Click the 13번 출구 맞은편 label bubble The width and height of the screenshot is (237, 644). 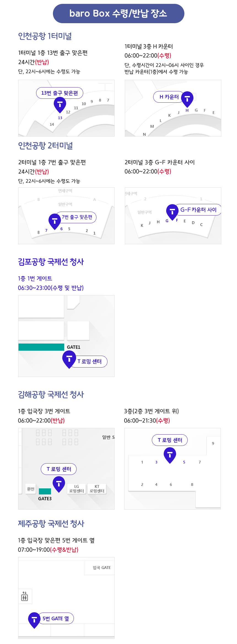point(60,93)
